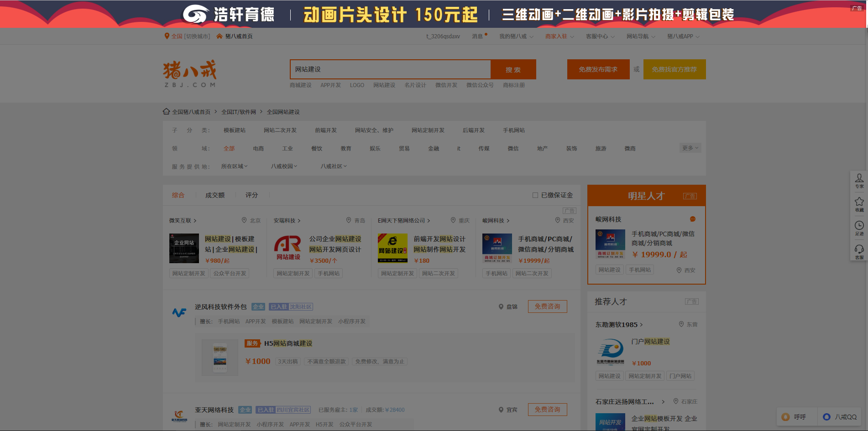Viewport: 868px width, 431px height.
Task: Click the home icon beside 猪八戒首页
Action: (x=220, y=36)
